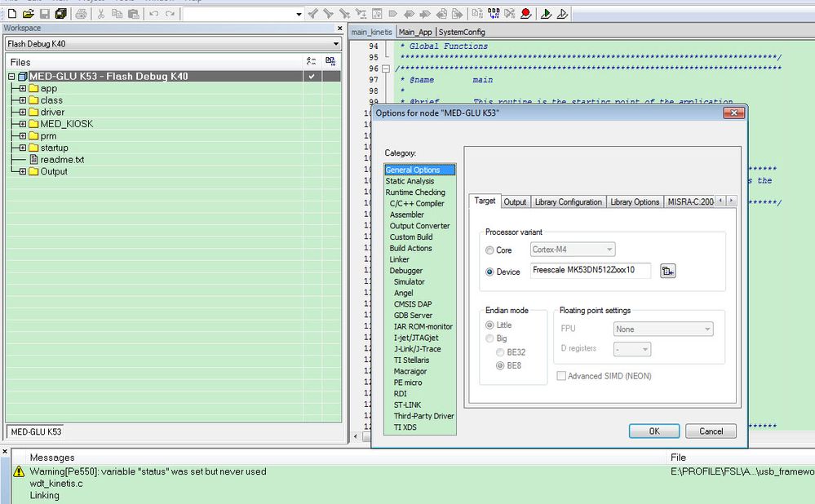Click the Copy icon in toolbar
The image size is (815, 504).
click(x=117, y=14)
